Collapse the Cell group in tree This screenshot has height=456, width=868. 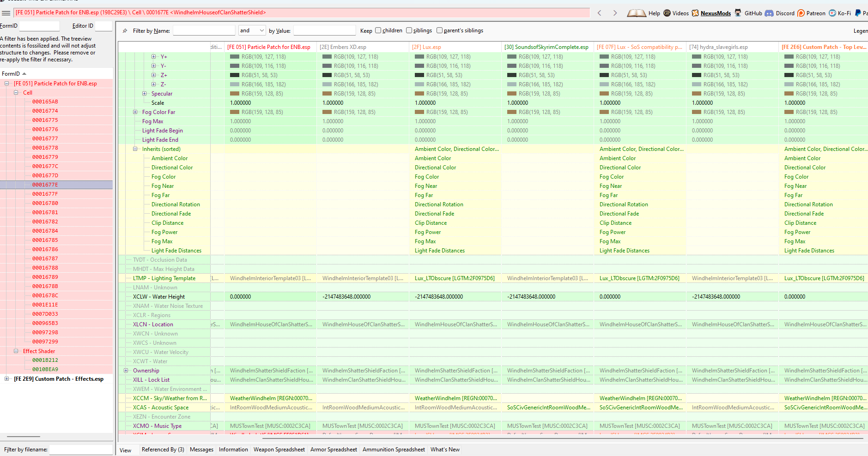point(16,93)
